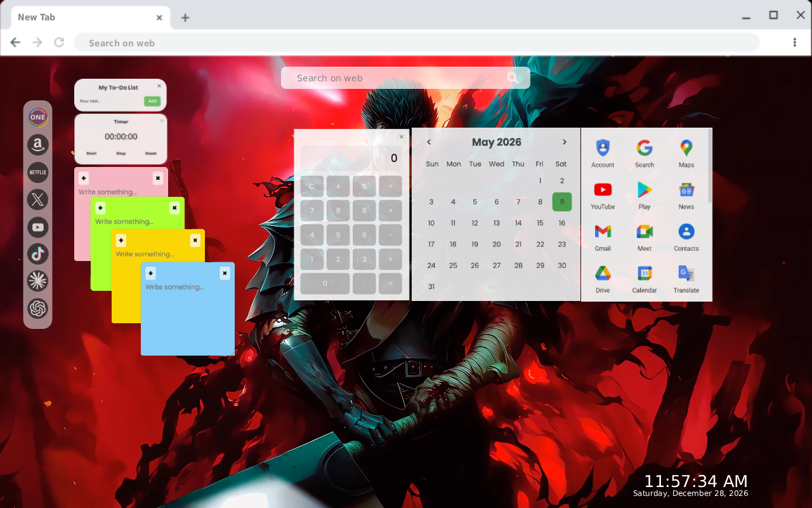Open YouTube from the apps panel

click(603, 196)
